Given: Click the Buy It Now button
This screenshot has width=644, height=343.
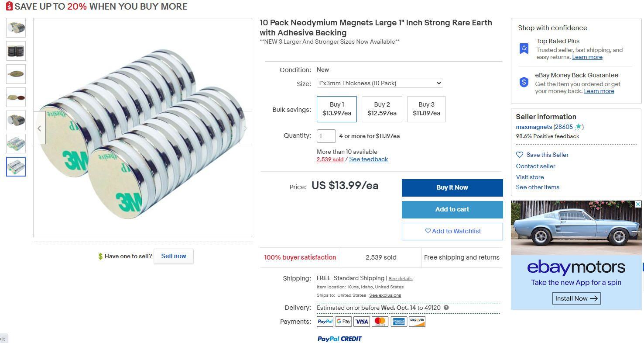Looking at the screenshot, I should 452,187.
